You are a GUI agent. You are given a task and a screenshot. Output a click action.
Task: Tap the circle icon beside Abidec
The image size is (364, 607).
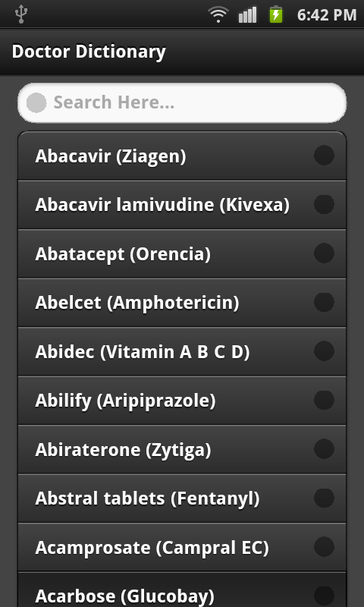(x=324, y=351)
